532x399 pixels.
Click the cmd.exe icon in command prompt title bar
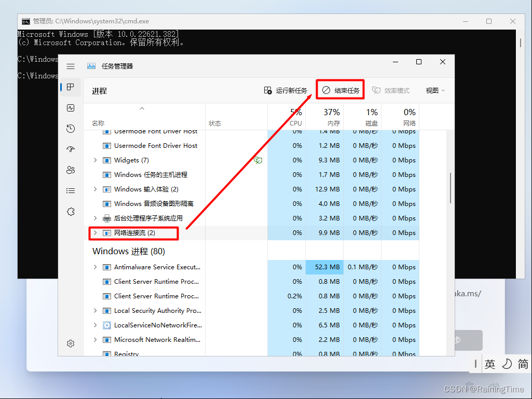[26, 21]
